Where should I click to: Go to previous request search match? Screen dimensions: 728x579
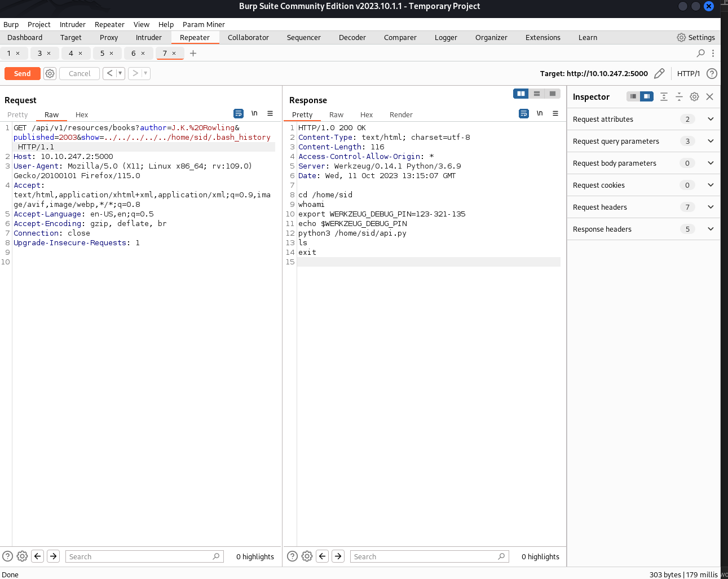(x=38, y=556)
